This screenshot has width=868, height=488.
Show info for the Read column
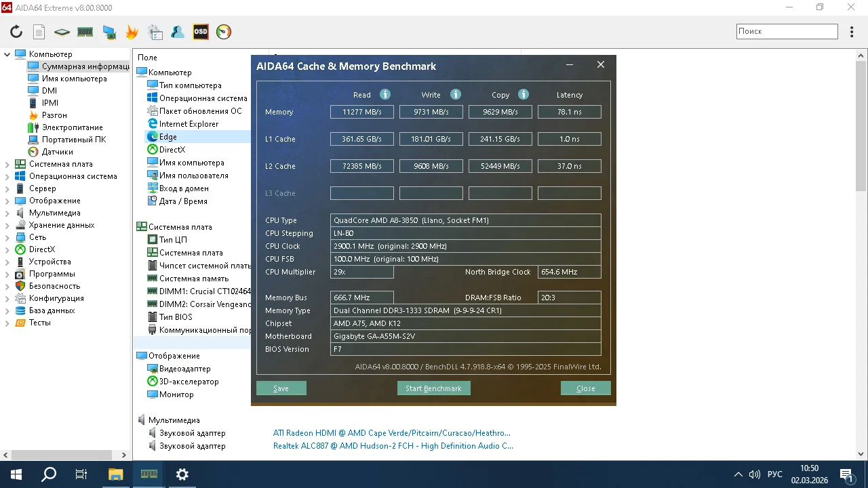coord(385,95)
